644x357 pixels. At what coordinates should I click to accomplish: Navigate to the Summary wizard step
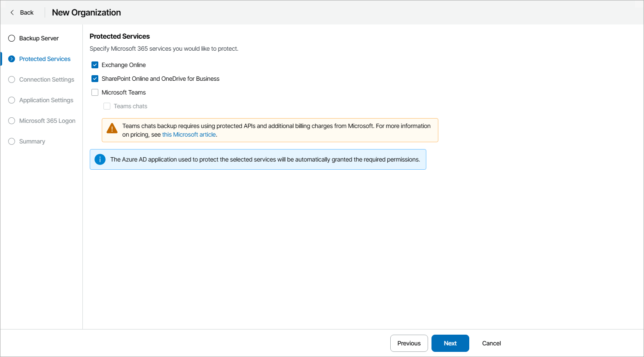tap(32, 141)
